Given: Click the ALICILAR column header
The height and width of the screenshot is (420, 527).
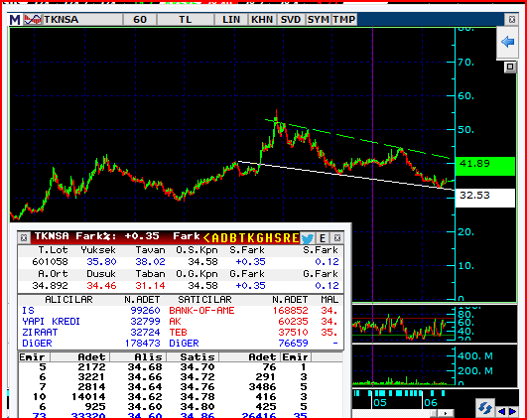Looking at the screenshot, I should tap(68, 299).
